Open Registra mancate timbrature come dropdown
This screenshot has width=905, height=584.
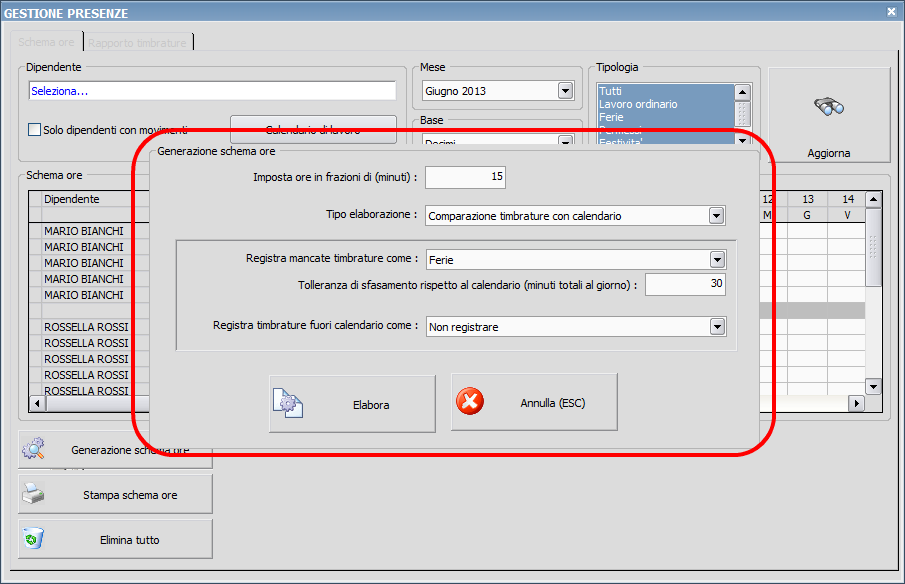(716, 259)
